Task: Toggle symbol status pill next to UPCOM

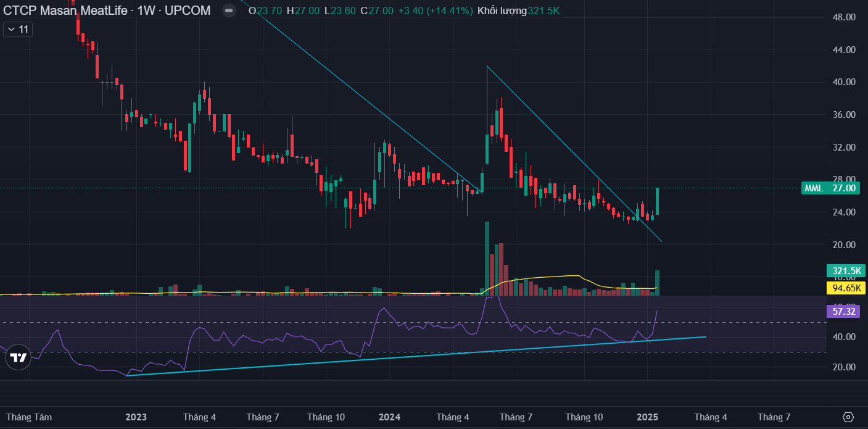Action: click(x=229, y=10)
